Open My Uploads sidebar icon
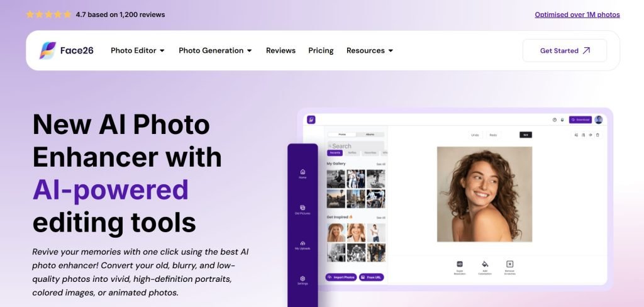Image resolution: width=644 pixels, height=307 pixels. (x=303, y=243)
